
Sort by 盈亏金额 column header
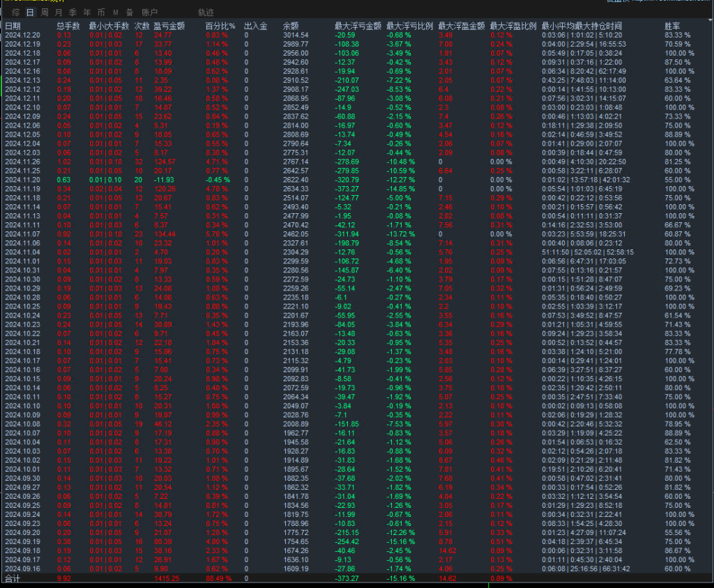pos(169,26)
